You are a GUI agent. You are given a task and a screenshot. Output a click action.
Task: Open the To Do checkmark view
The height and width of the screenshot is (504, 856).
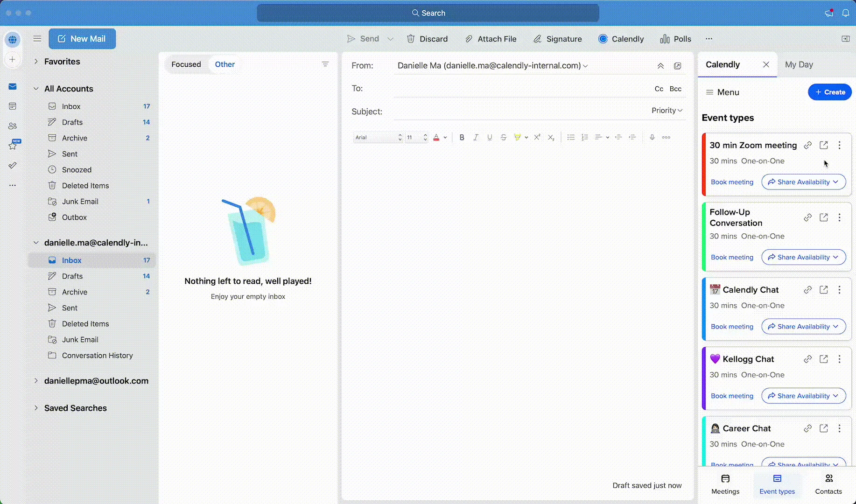tap(13, 165)
